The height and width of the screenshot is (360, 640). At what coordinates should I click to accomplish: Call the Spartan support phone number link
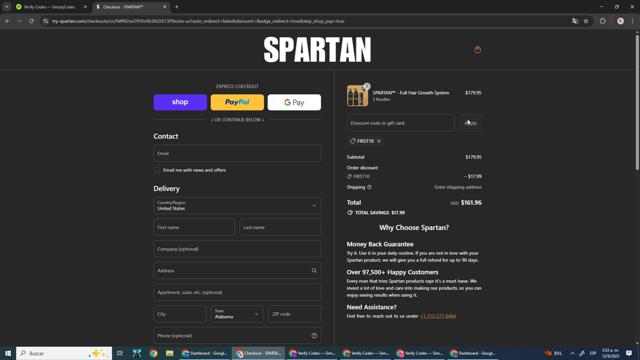tap(438, 316)
